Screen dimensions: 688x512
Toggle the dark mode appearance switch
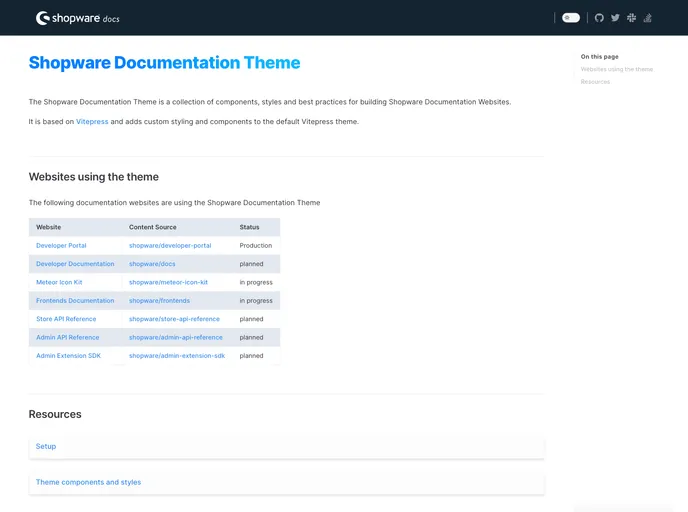point(571,18)
